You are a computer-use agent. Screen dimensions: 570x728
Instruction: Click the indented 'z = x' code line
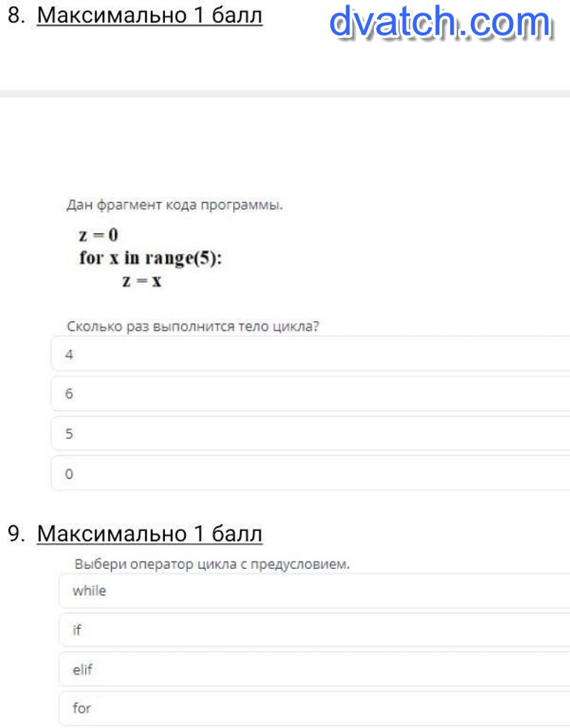(142, 281)
